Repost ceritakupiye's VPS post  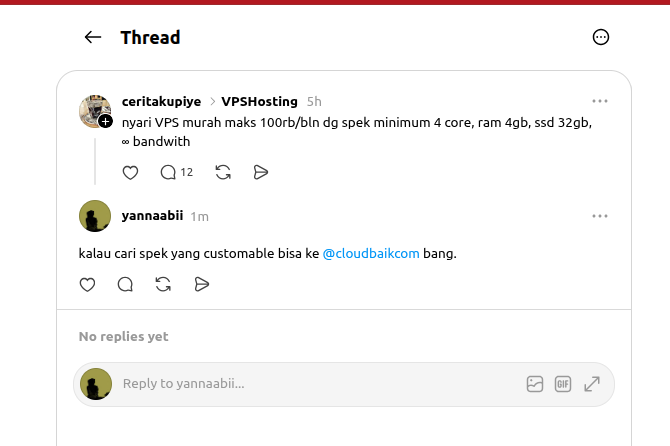point(223,173)
